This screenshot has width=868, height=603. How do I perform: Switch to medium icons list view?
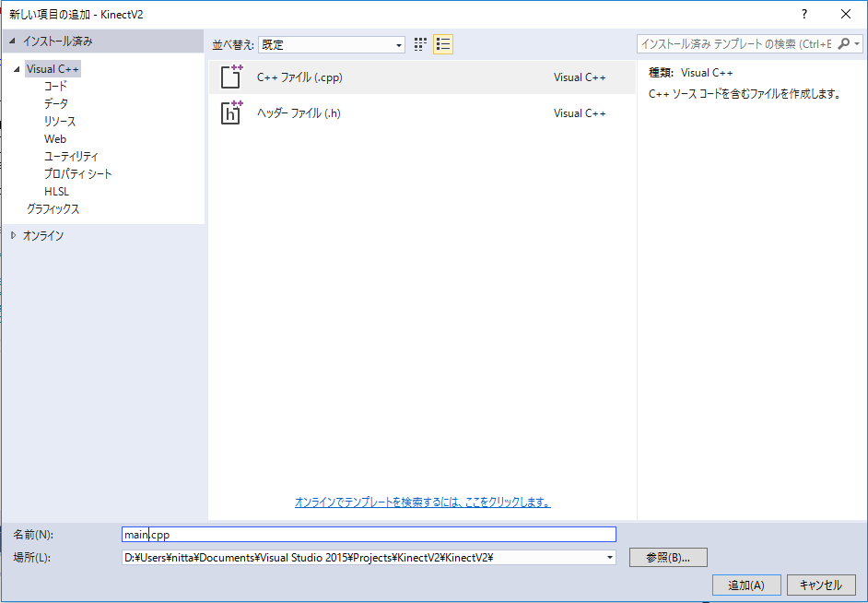coord(443,44)
